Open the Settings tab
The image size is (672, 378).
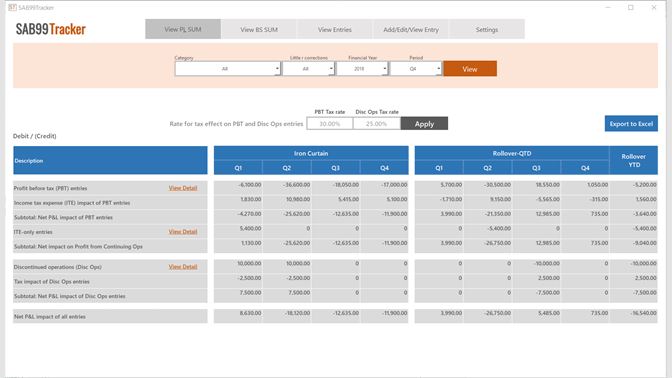coord(486,29)
